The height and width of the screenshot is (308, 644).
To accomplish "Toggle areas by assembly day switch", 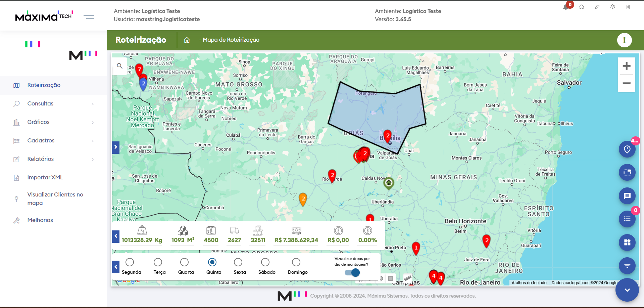I will click(352, 272).
